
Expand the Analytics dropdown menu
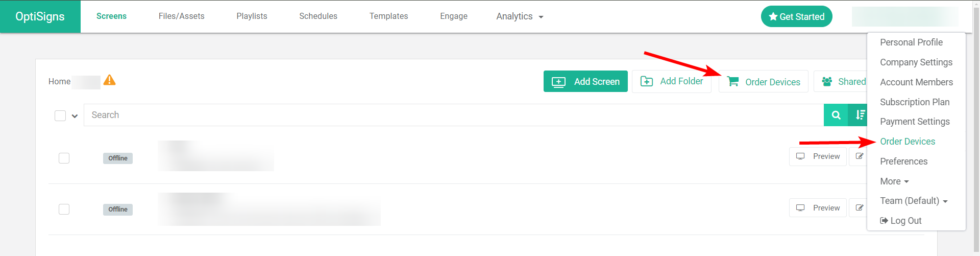[x=520, y=16]
